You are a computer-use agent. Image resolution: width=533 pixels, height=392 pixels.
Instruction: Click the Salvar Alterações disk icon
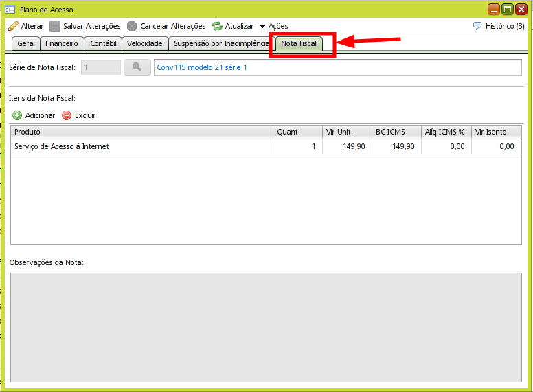[x=55, y=26]
